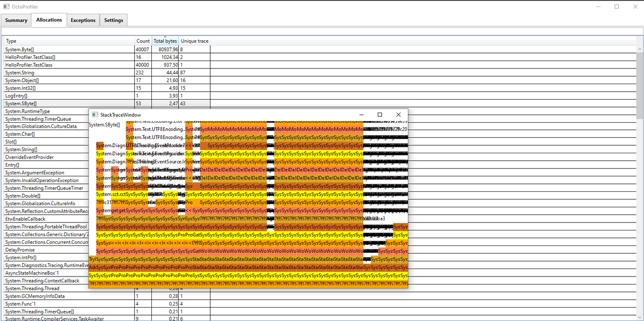This screenshot has width=644, height=321.
Task: Click the StackTraceWindow app icon
Action: click(95, 115)
